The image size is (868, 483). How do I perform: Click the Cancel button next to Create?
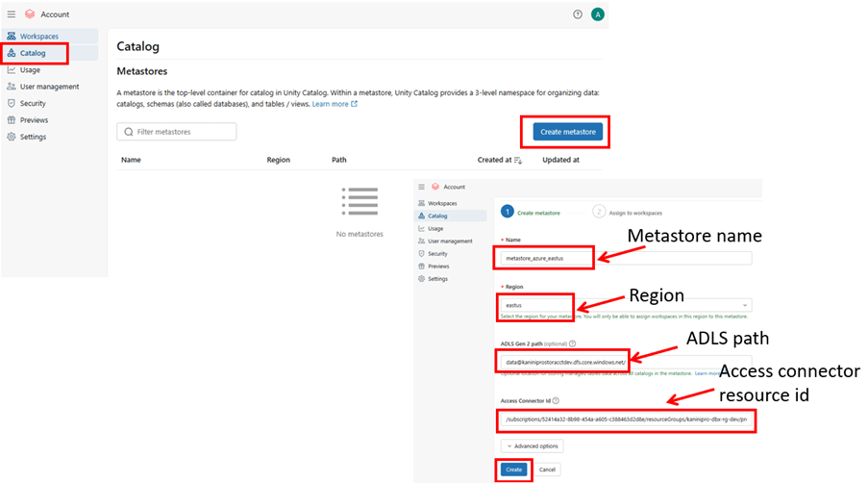(x=547, y=470)
